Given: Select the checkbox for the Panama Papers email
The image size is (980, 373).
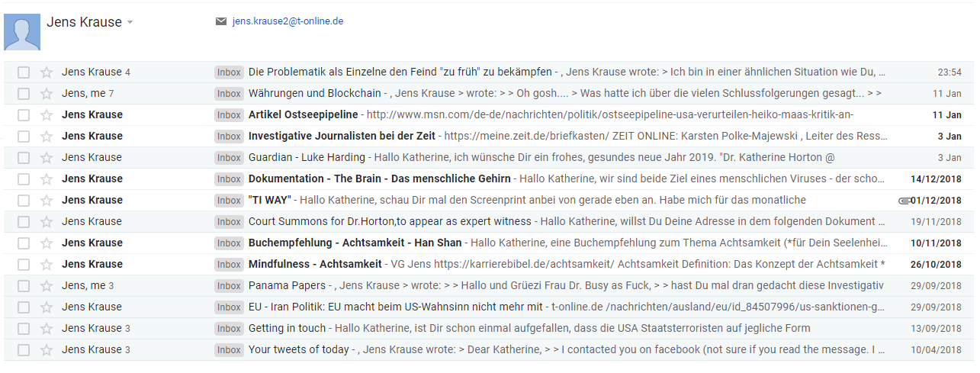Looking at the screenshot, I should (24, 286).
